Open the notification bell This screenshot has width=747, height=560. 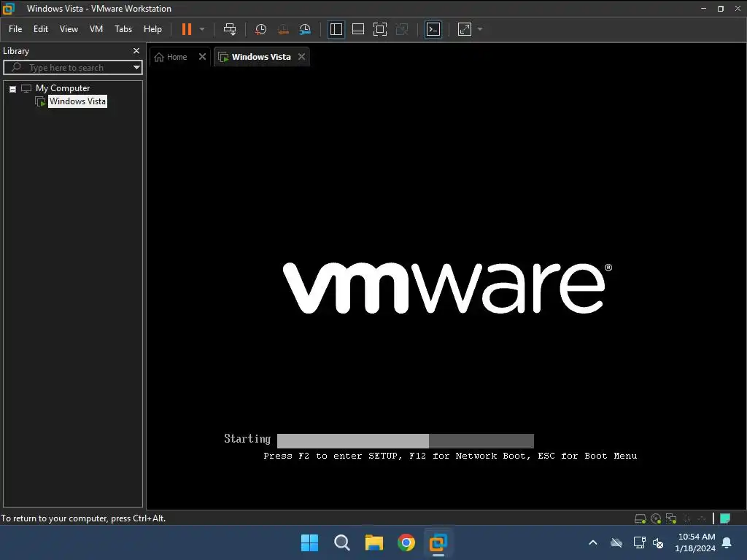tap(727, 542)
